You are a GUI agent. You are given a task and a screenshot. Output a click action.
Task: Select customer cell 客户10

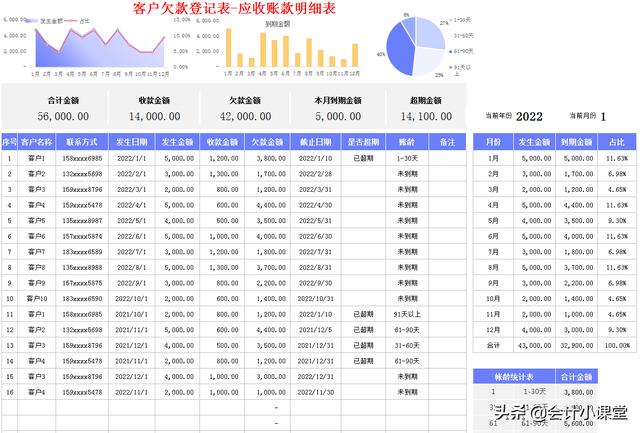pyautogui.click(x=37, y=299)
